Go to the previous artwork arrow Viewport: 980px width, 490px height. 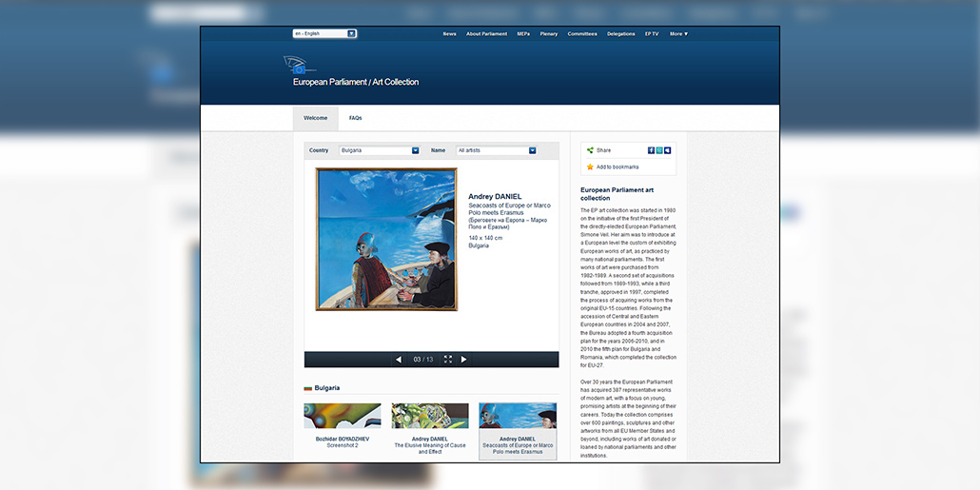pos(399,360)
